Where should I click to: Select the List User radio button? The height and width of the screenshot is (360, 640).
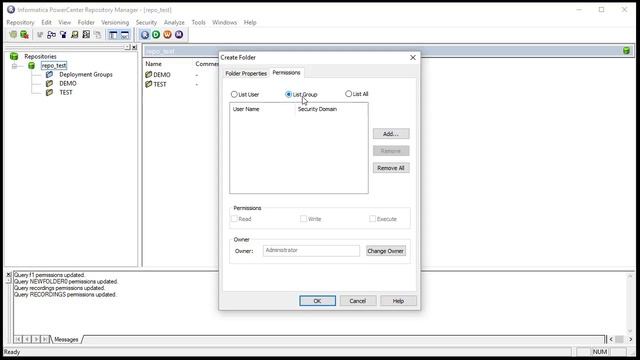tap(234, 94)
